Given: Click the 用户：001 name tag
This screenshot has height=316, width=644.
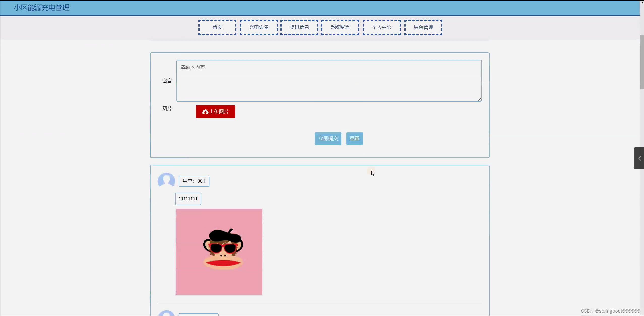Looking at the screenshot, I should [x=194, y=181].
